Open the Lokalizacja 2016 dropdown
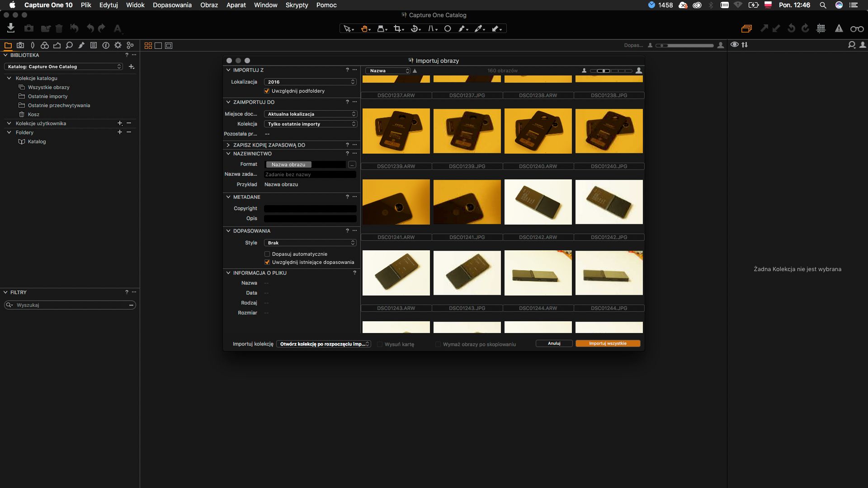Viewport: 868px width, 488px height. 310,82
